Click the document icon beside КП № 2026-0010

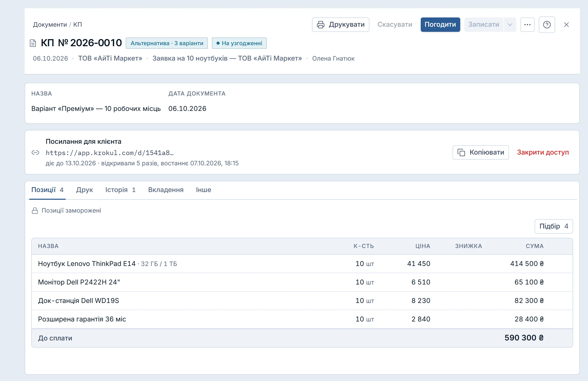pyautogui.click(x=33, y=43)
